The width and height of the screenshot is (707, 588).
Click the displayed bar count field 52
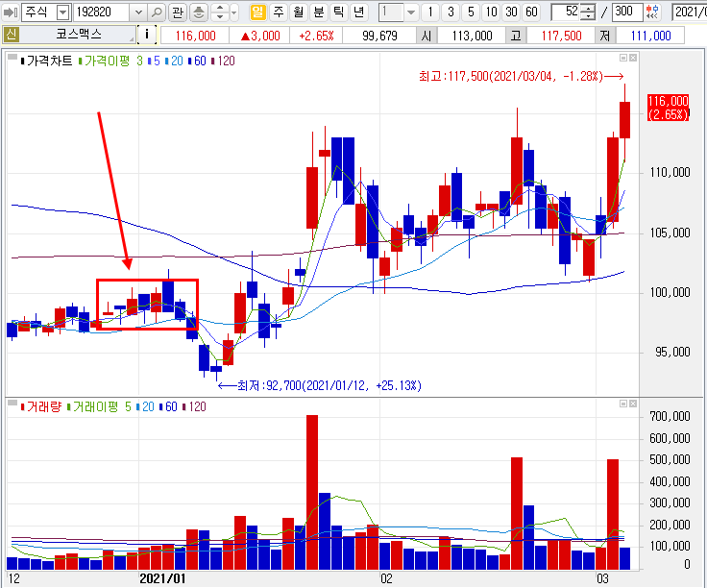tap(566, 12)
